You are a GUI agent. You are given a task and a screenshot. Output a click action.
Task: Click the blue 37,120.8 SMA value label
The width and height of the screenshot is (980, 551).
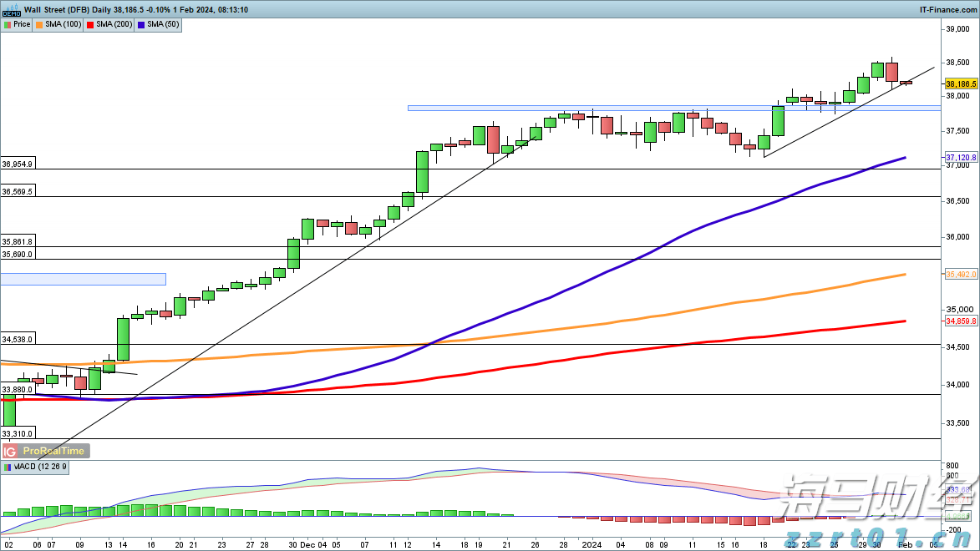(x=961, y=157)
